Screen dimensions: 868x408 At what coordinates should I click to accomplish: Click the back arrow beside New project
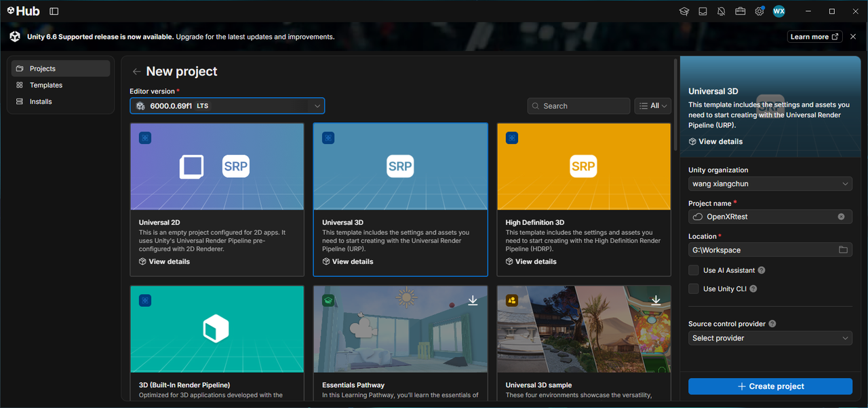(x=137, y=72)
